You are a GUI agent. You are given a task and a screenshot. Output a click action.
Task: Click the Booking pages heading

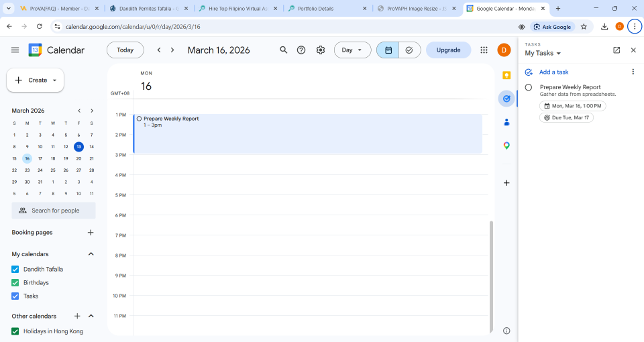point(32,233)
